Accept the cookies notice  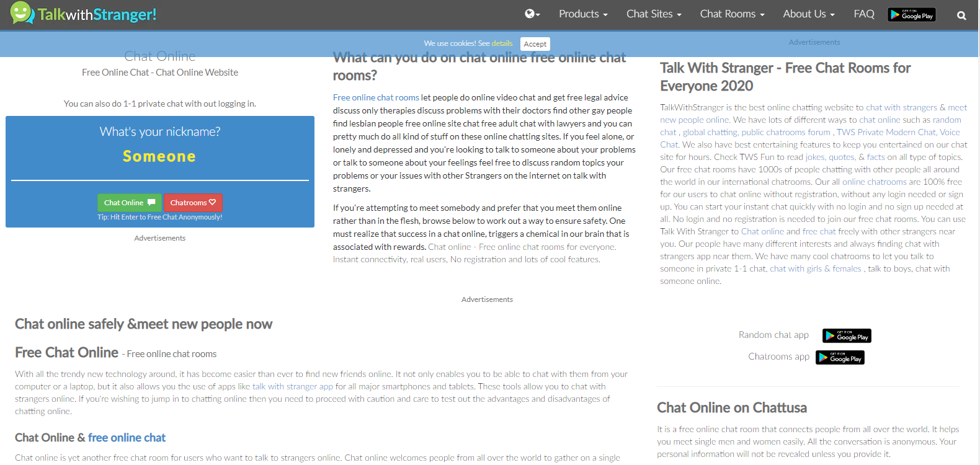[535, 44]
